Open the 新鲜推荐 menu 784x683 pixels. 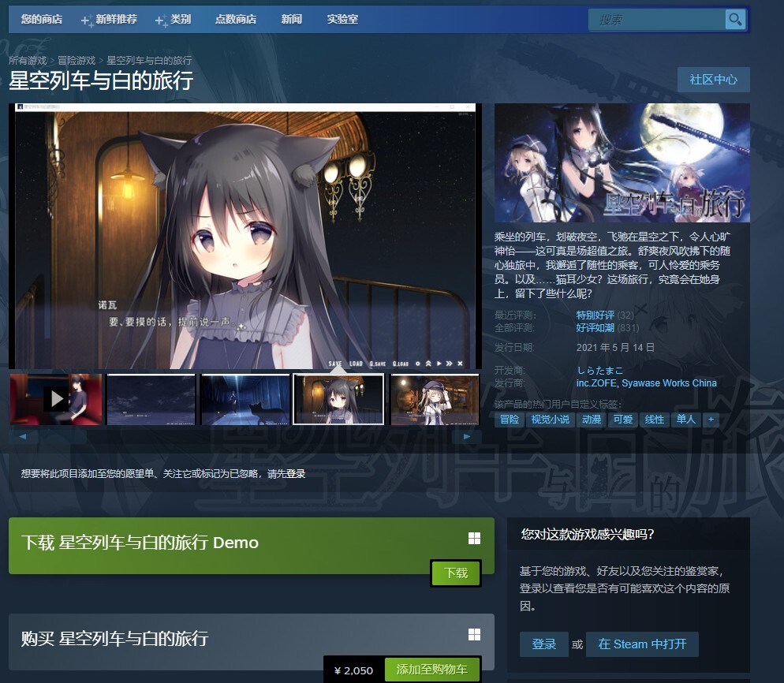click(x=116, y=20)
